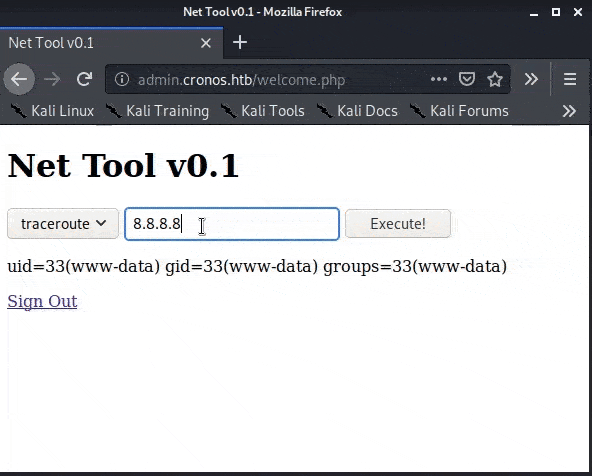Open the Kali Tools bookmark

[263, 111]
